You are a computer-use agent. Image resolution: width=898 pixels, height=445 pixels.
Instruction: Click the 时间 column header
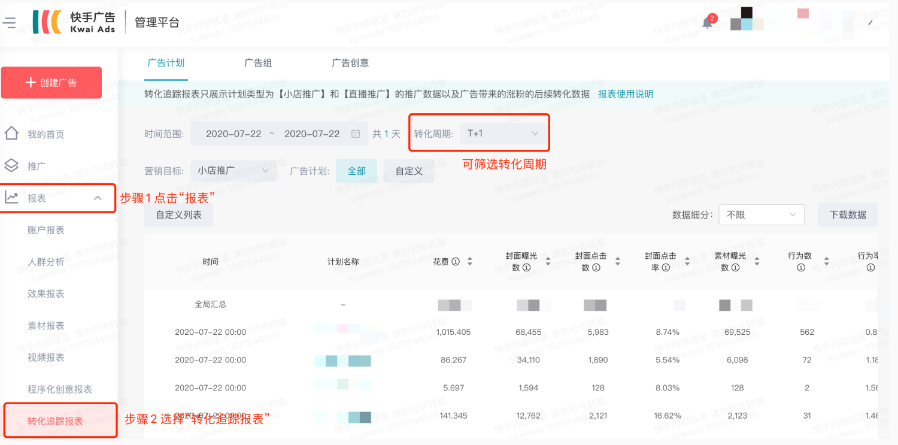[210, 262]
